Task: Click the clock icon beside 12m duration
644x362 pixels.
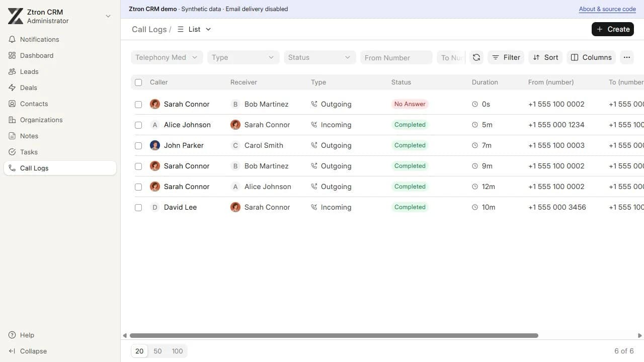Action: tap(475, 187)
